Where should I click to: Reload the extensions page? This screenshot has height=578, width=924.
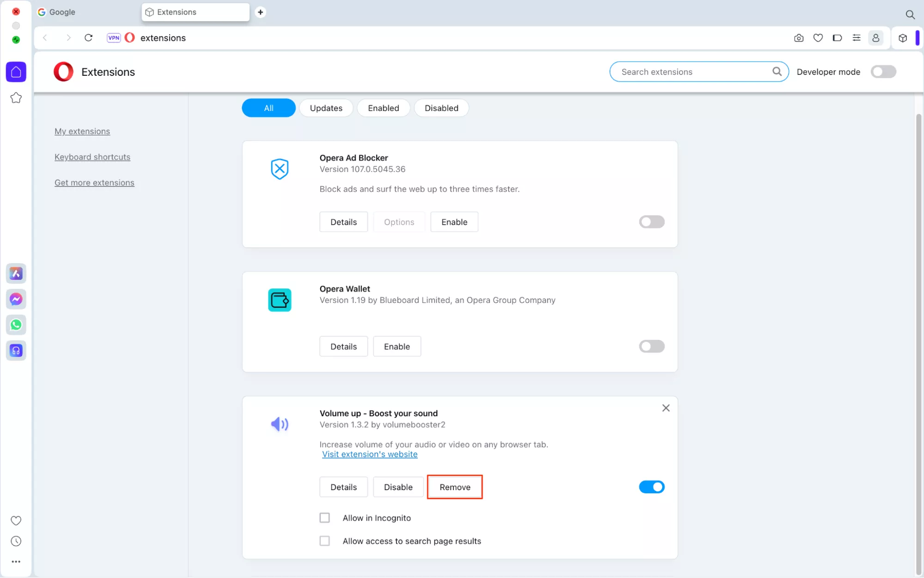(x=89, y=38)
